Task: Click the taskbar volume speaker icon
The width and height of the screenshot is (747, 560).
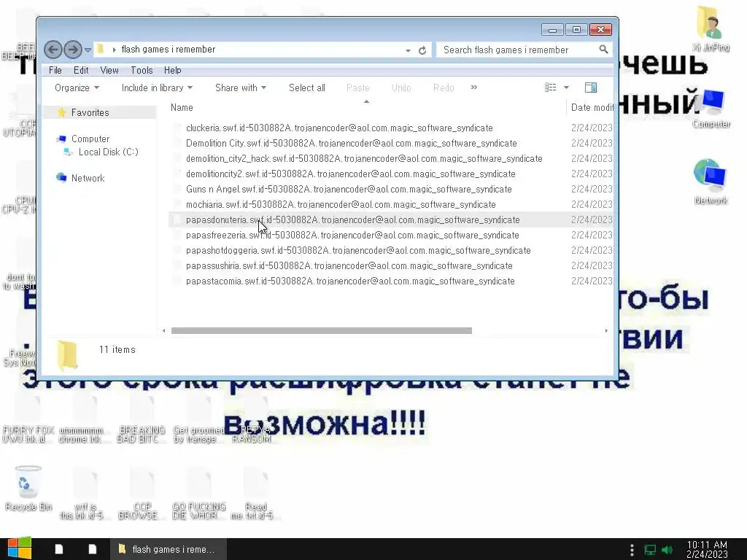Action: pyautogui.click(x=667, y=550)
